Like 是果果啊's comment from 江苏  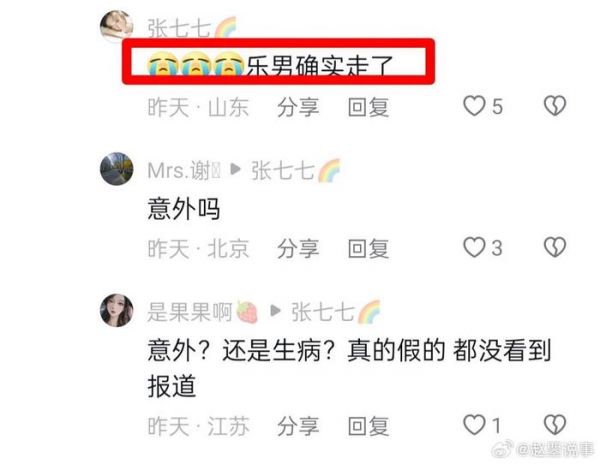(x=474, y=425)
